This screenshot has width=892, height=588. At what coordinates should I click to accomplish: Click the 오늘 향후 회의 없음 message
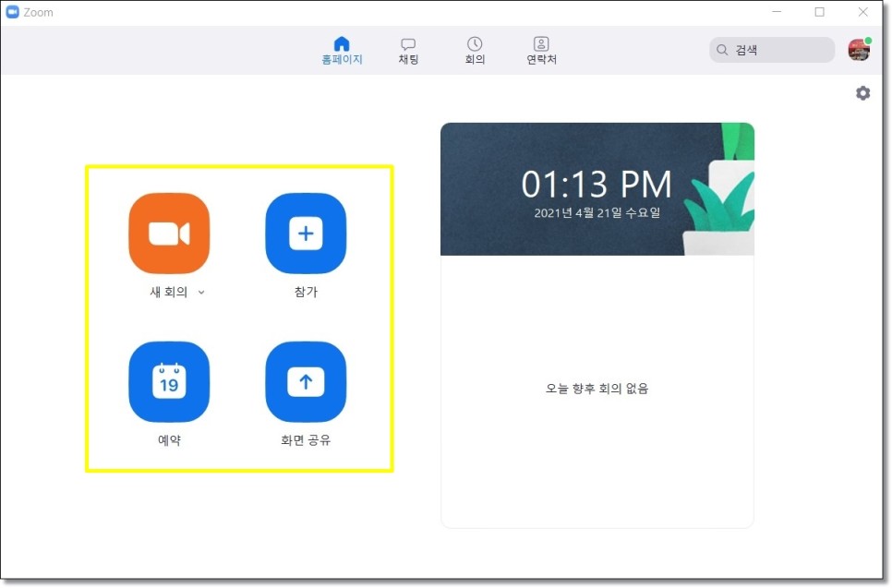[597, 388]
